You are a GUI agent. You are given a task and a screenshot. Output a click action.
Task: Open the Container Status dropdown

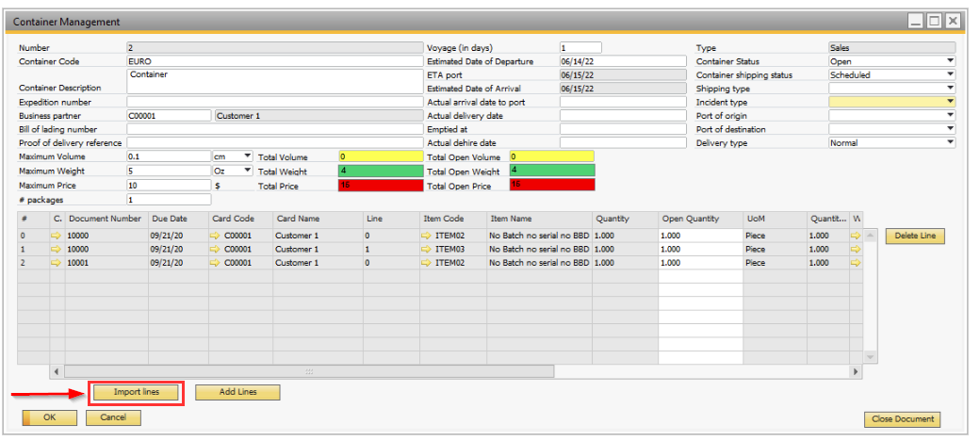(x=950, y=62)
